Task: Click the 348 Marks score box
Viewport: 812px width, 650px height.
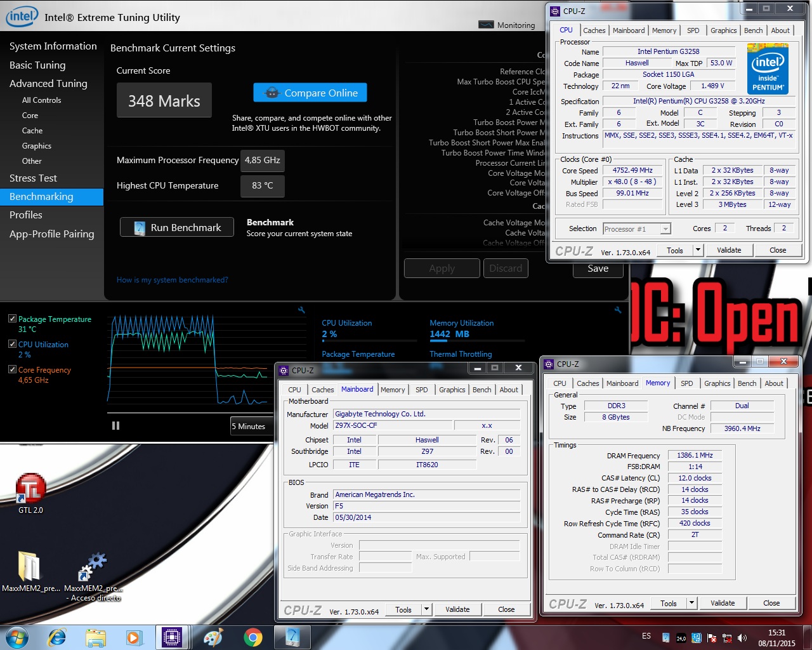Action: [164, 101]
